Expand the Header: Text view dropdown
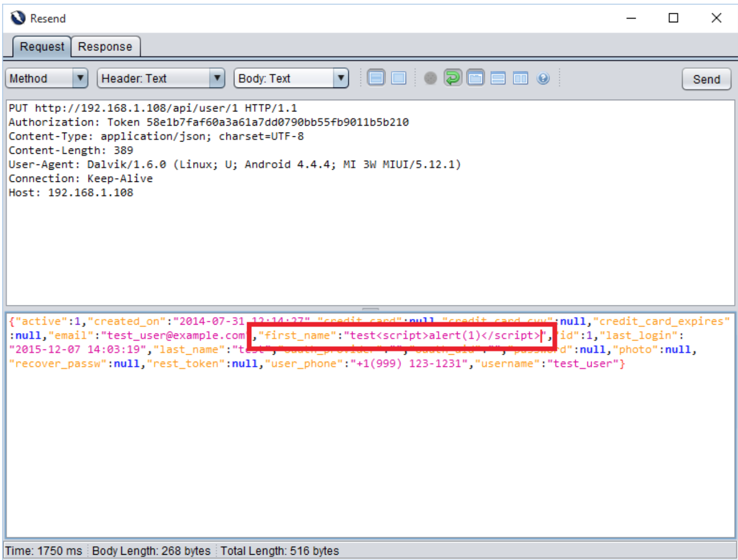The image size is (738, 560). (x=161, y=78)
